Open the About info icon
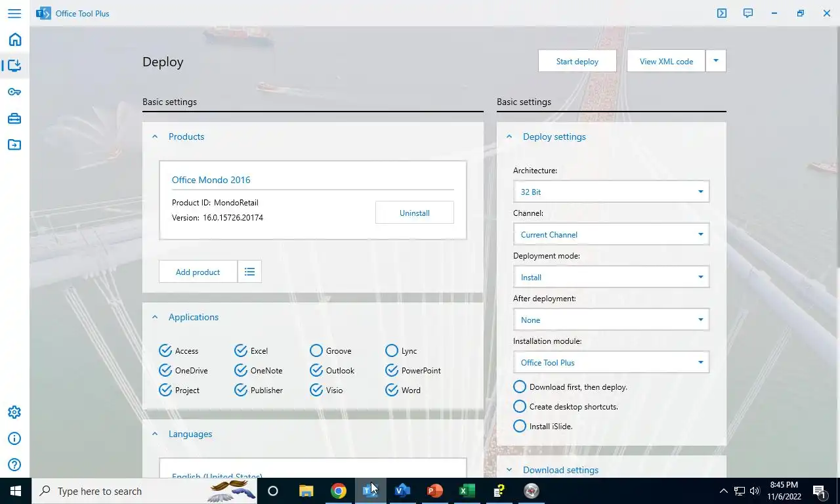This screenshot has height=504, width=840. pos(14,439)
